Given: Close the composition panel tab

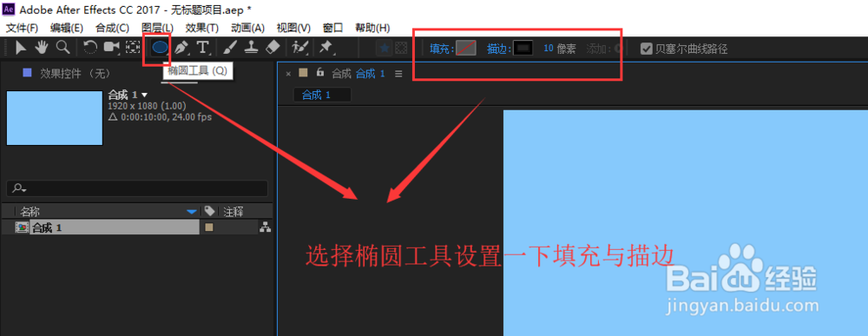Looking at the screenshot, I should pyautogui.click(x=288, y=73).
